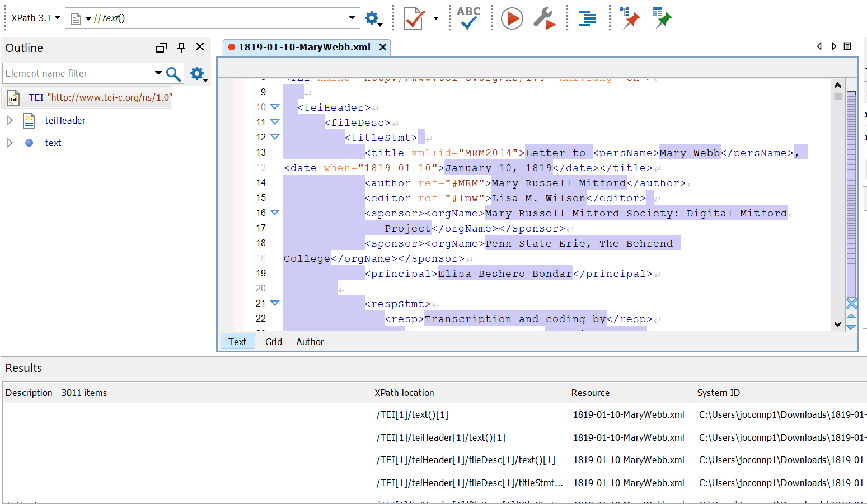
Task: Sort results by System ID column
Action: [x=781, y=393]
